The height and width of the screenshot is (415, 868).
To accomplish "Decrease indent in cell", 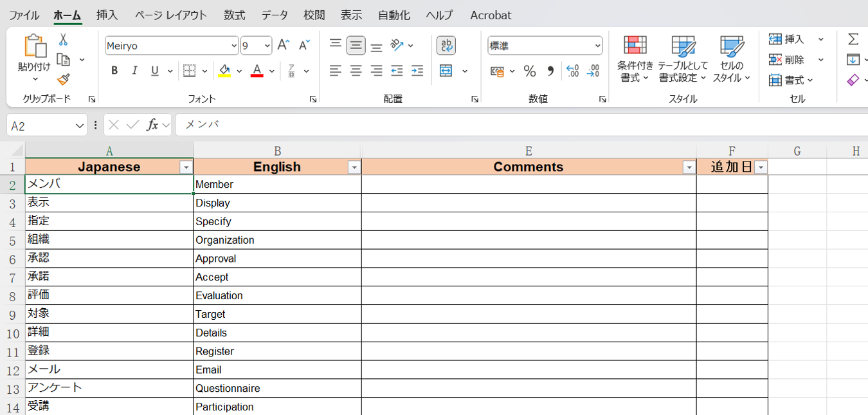I will 397,71.
